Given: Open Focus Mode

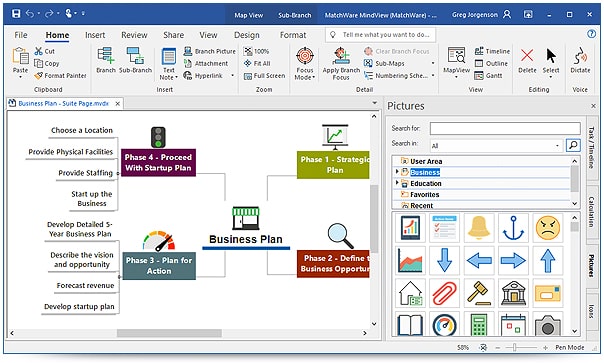Looking at the screenshot, I should pyautogui.click(x=305, y=64).
